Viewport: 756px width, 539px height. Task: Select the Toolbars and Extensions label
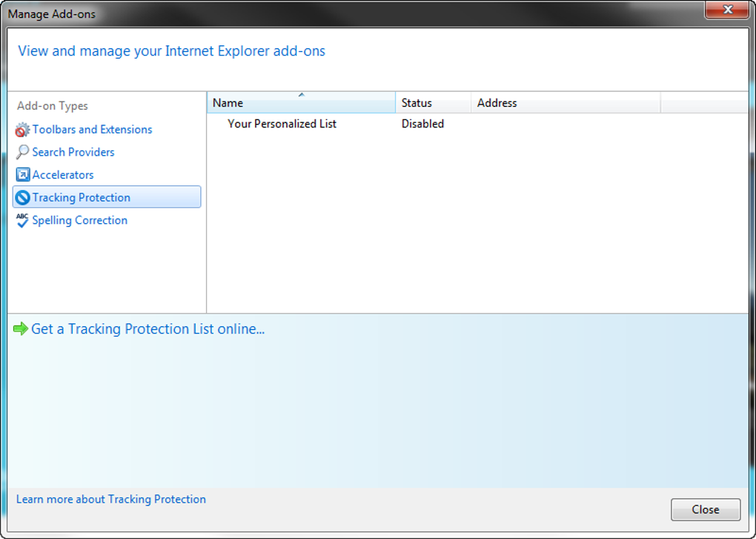[x=92, y=129]
